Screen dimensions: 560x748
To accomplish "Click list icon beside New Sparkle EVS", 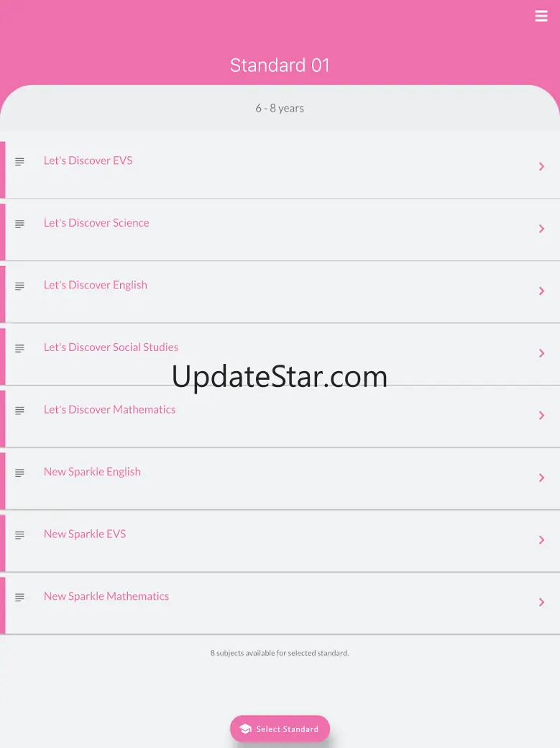I will coord(19,535).
